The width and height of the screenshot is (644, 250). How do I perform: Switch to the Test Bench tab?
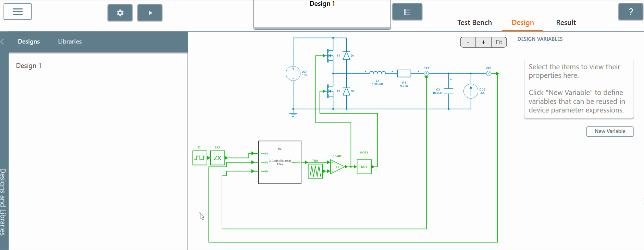click(x=474, y=23)
